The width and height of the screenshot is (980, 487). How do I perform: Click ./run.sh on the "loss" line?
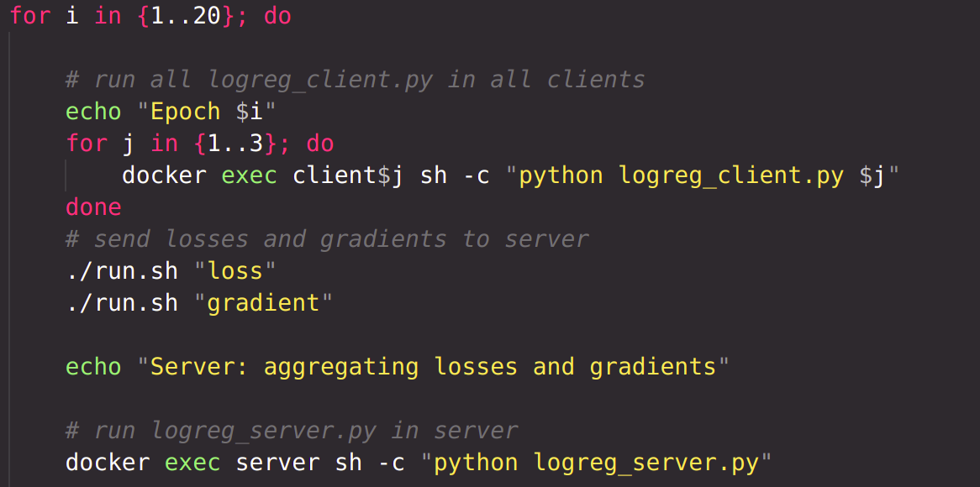[122, 271]
